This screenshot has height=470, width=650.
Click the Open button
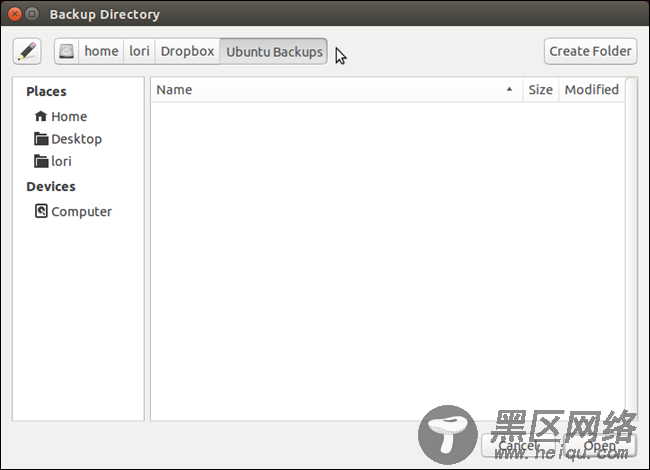pyautogui.click(x=599, y=446)
